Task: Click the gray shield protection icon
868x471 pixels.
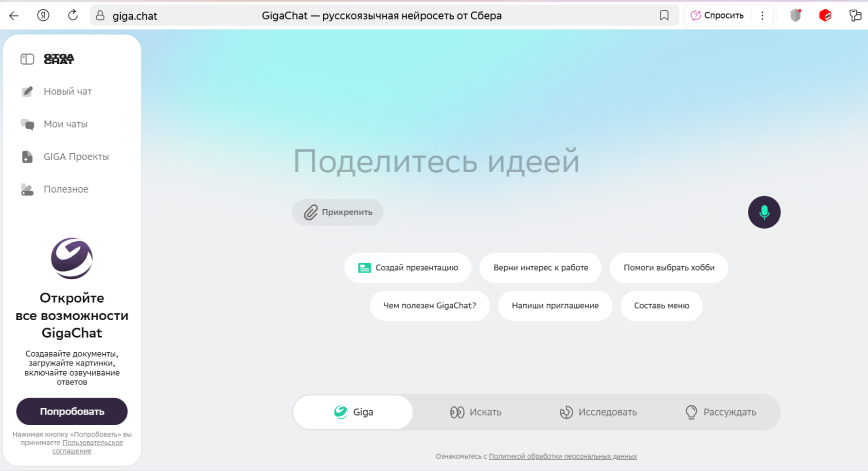Action: click(x=796, y=16)
